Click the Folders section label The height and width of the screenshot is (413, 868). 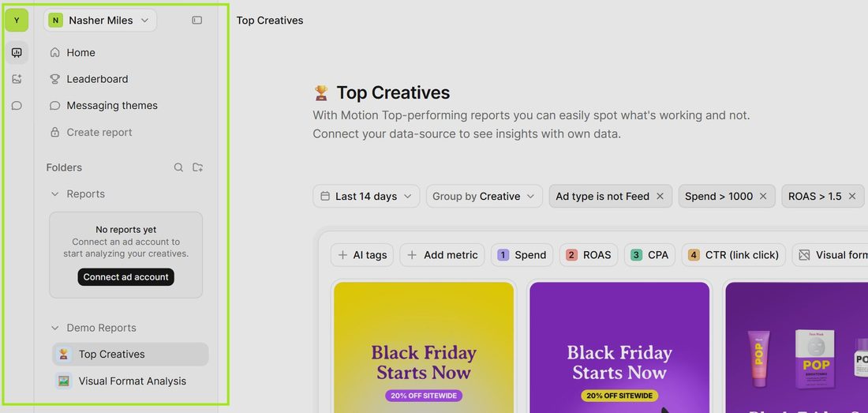coord(64,167)
